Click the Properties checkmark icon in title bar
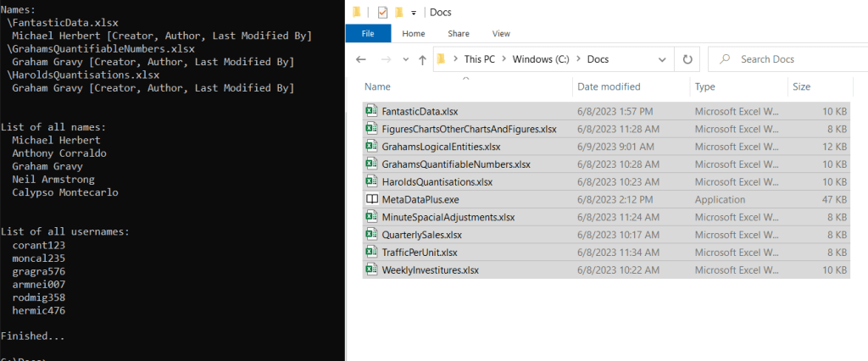 point(381,12)
